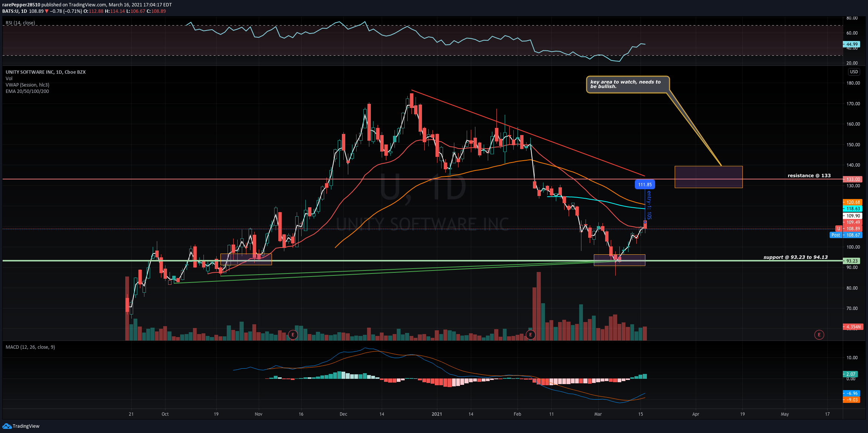868x433 pixels.
Task: Click the H:114.14 high value in header
Action: [115, 11]
